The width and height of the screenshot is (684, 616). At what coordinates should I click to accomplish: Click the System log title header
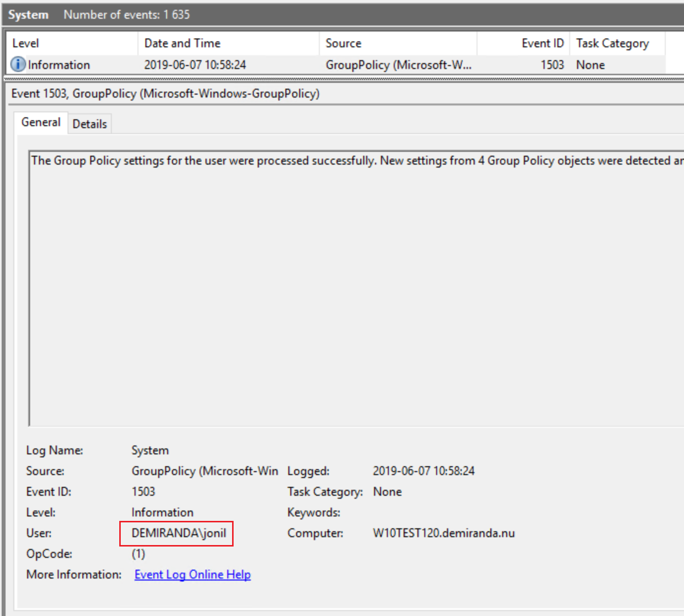pyautogui.click(x=28, y=14)
